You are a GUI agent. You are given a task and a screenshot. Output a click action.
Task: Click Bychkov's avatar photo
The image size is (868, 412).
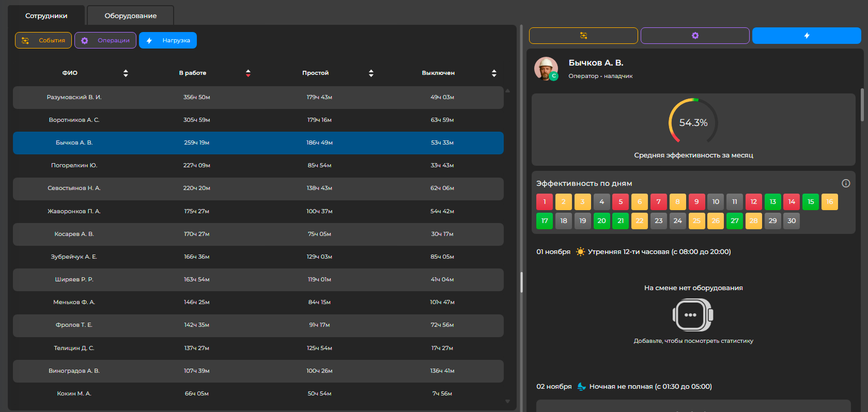[546, 68]
